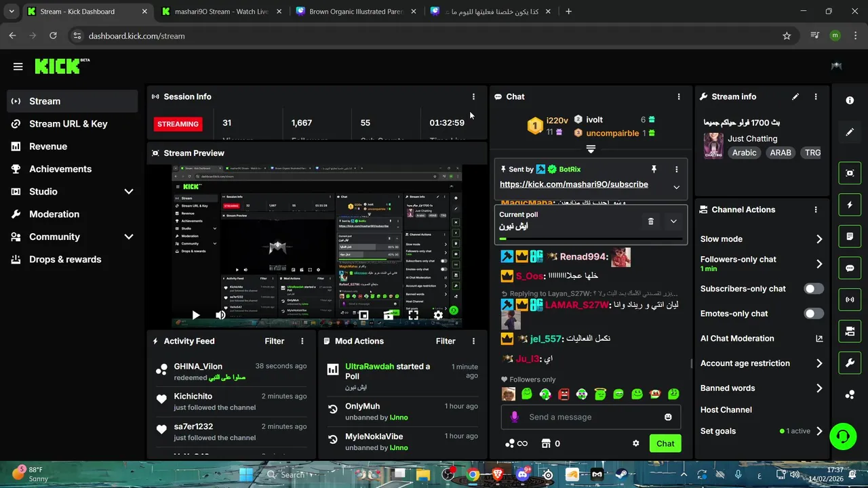
Task: Open Discord from the taskbar
Action: (522, 475)
